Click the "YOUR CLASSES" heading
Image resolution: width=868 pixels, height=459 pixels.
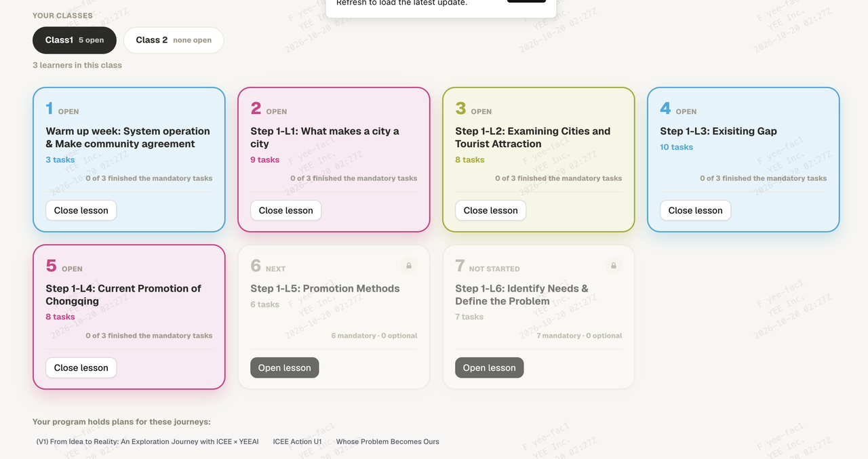tap(63, 16)
